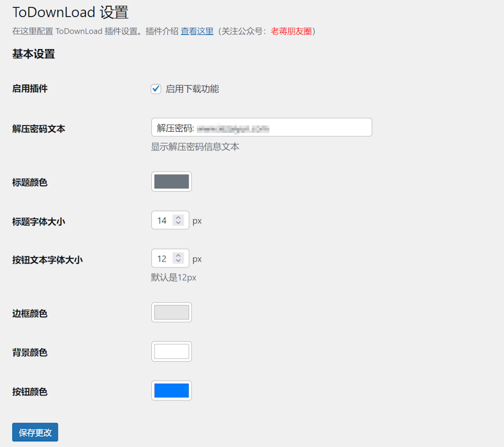Open the 边框颜色 color picker
The height and width of the screenshot is (447, 504).
[x=172, y=313]
